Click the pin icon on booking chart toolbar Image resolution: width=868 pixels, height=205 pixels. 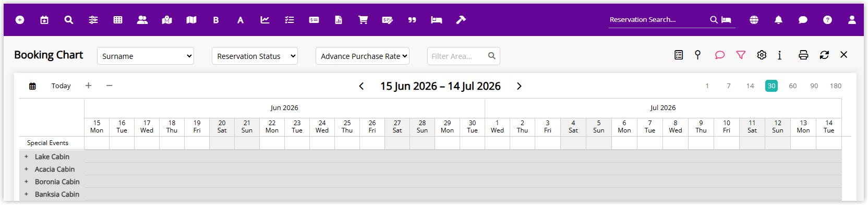coord(697,55)
